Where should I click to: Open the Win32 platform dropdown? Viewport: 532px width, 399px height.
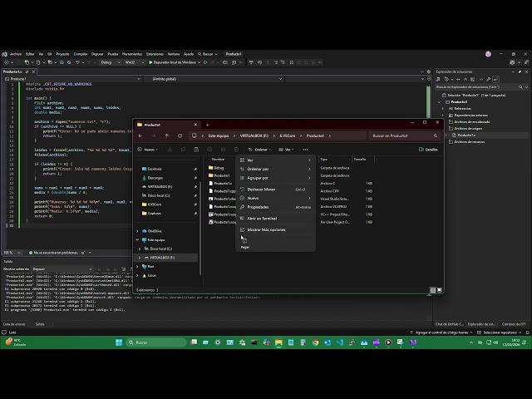(x=135, y=62)
